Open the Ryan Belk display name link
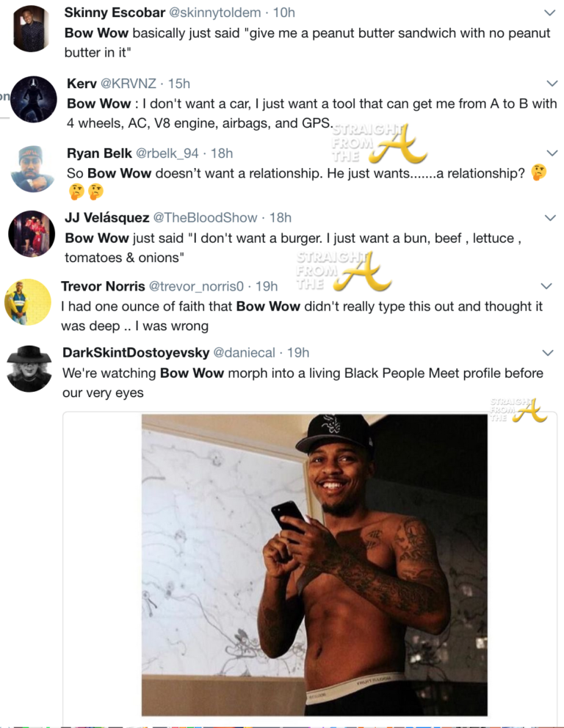The width and height of the screenshot is (564, 728). click(99, 153)
